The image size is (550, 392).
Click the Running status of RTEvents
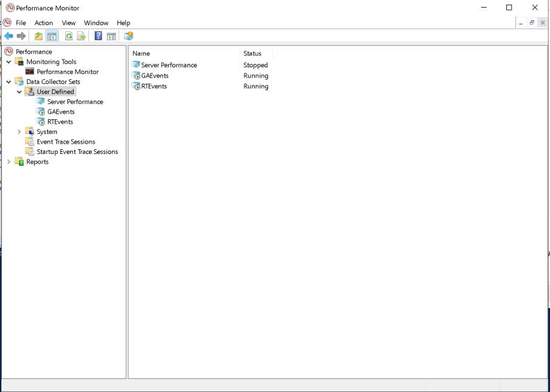coord(256,86)
